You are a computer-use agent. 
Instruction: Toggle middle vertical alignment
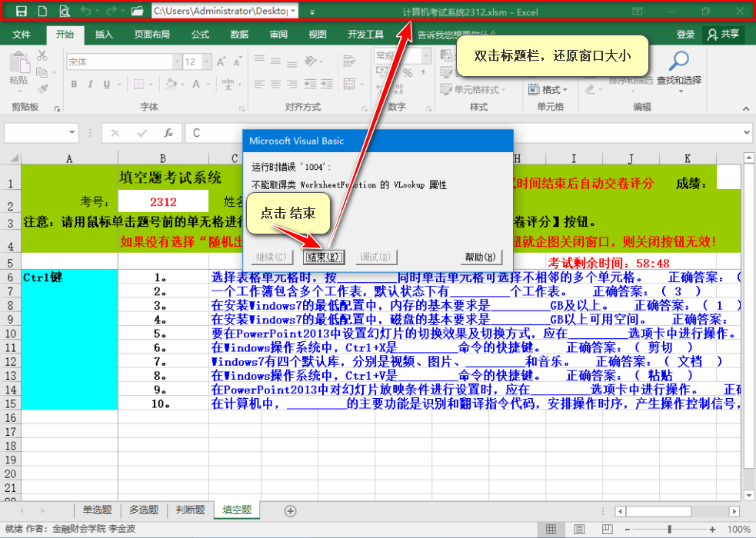(276, 61)
